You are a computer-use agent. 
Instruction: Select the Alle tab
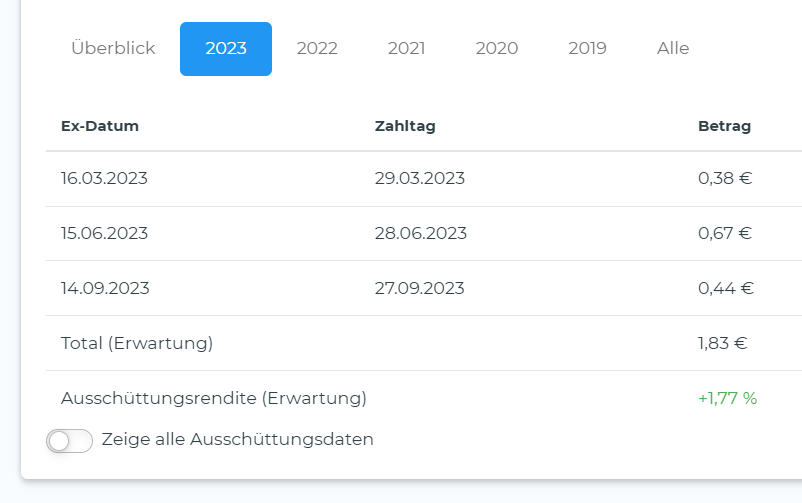[673, 48]
